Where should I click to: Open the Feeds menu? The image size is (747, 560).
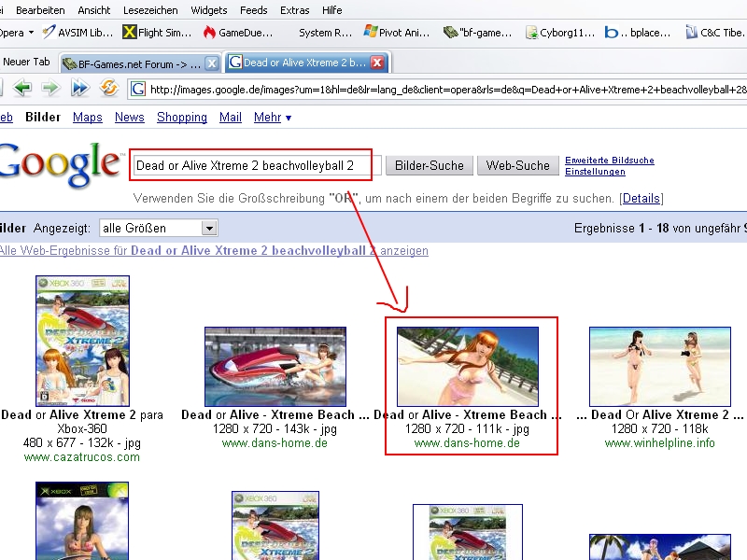253,10
